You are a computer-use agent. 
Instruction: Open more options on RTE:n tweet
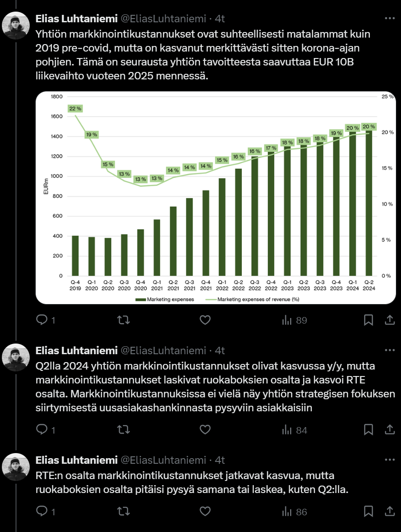click(x=390, y=460)
